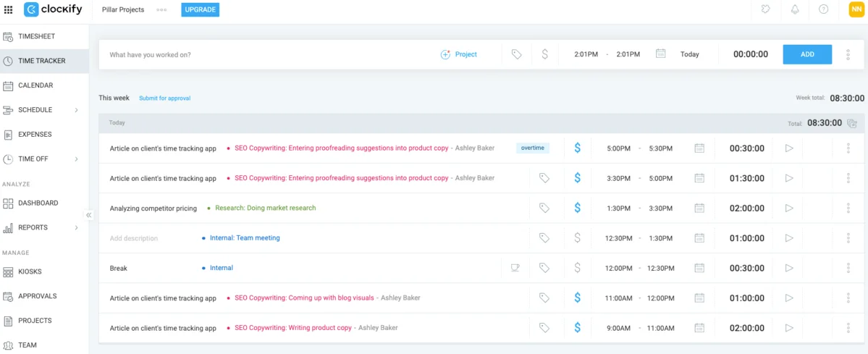Image resolution: width=868 pixels, height=354 pixels.
Task: Click the 'Add description' field on Team meeting row
Action: coord(133,238)
